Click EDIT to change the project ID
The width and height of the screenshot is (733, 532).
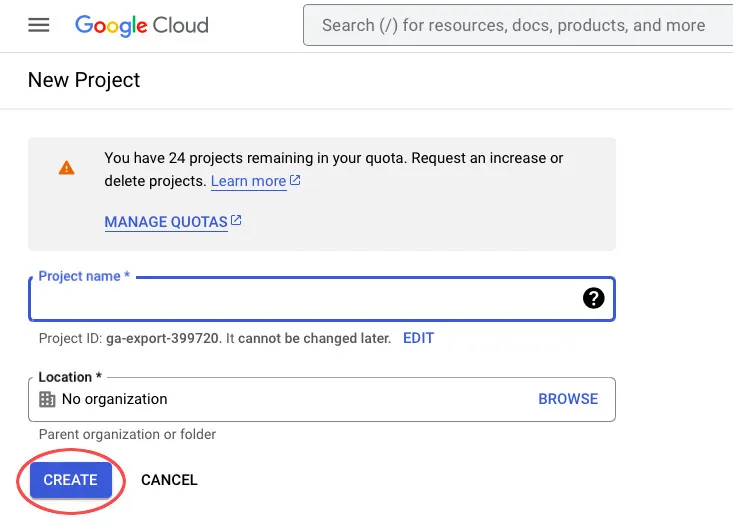[x=418, y=338]
